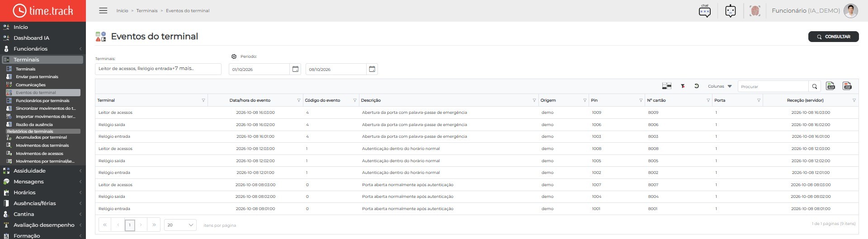Click the robot assistant icon
This screenshot has width=868, height=239.
pyautogui.click(x=730, y=11)
